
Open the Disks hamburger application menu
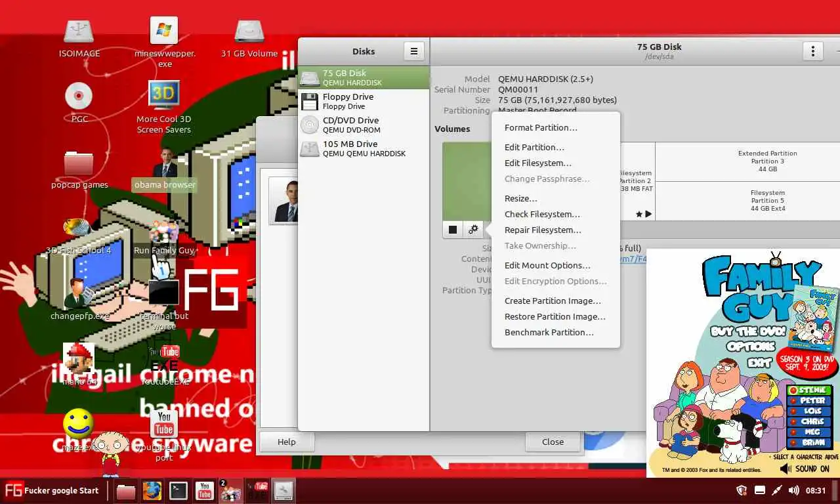click(414, 51)
